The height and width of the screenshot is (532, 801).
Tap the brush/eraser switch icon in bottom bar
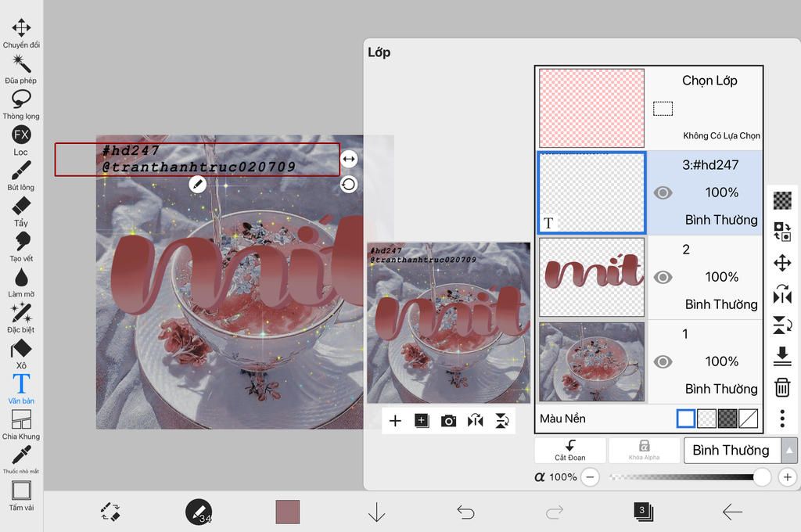click(x=110, y=512)
